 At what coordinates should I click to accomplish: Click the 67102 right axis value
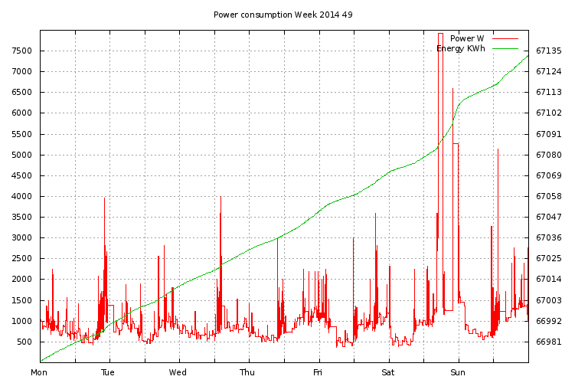point(549,113)
